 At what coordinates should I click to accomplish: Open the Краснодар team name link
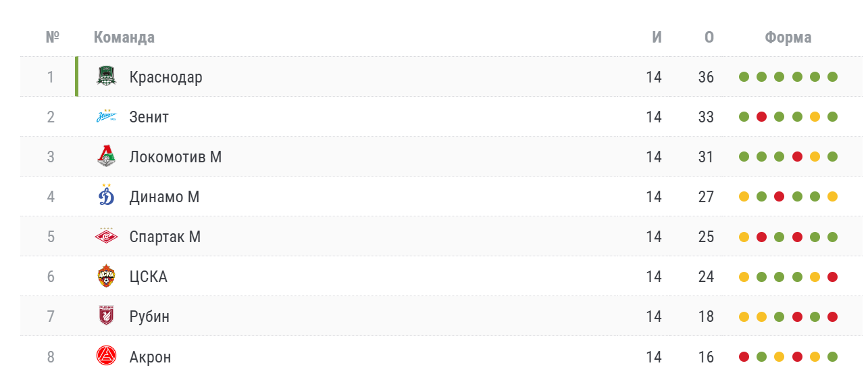point(165,77)
